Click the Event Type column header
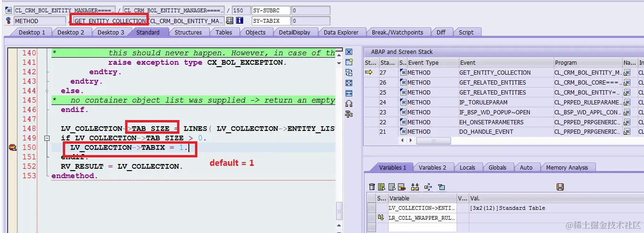Image resolution: width=644 pixels, height=233 pixels. pos(433,62)
